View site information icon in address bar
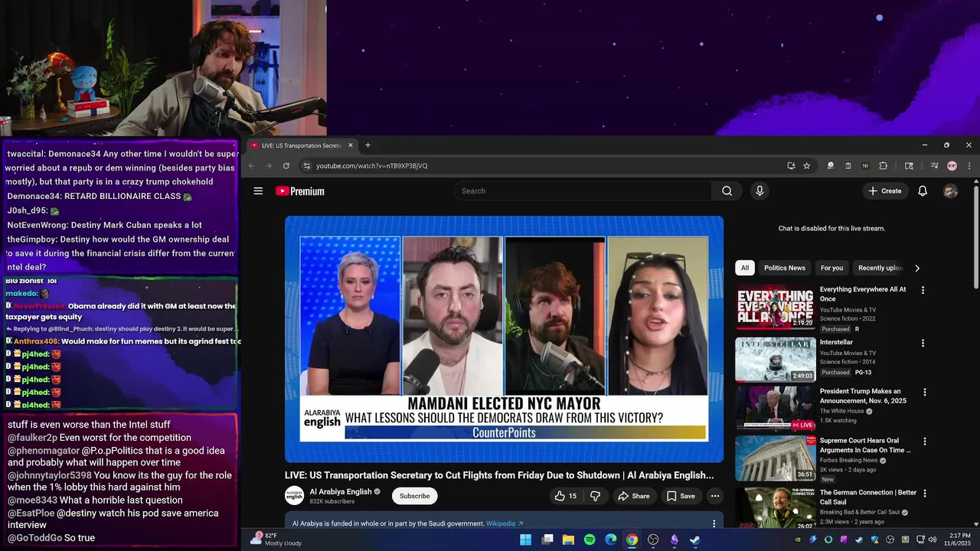 click(x=307, y=166)
